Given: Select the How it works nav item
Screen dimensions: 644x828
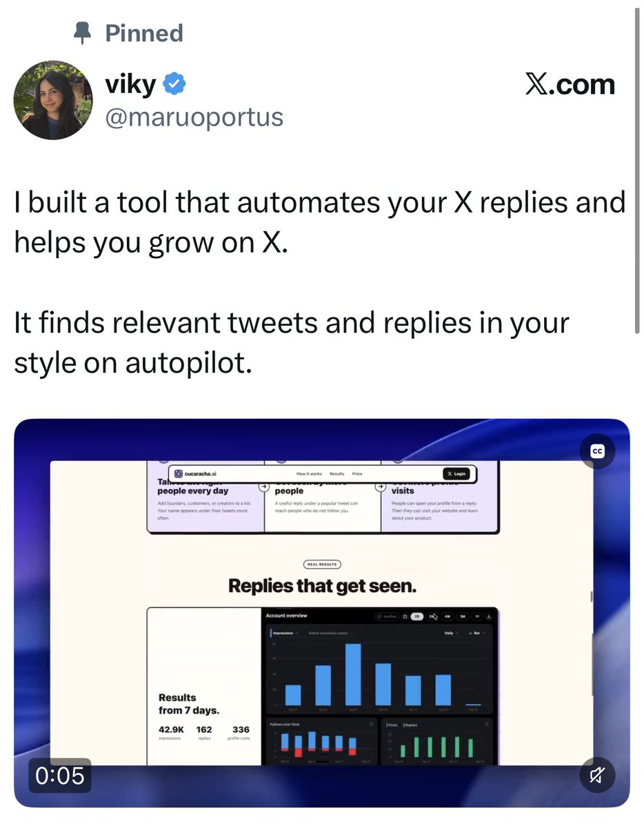Looking at the screenshot, I should click(x=309, y=474).
